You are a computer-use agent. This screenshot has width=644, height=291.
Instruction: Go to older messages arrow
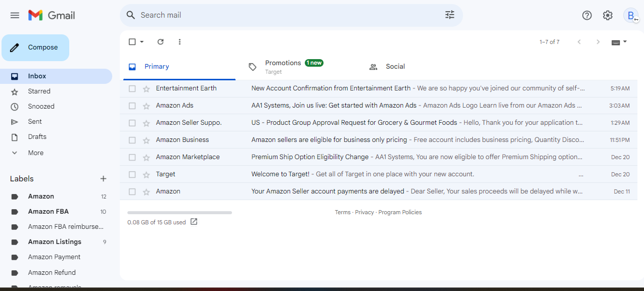tap(598, 42)
